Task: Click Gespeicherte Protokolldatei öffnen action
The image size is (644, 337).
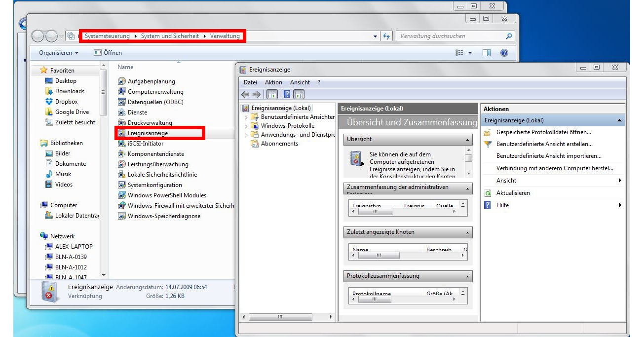Action: tap(544, 132)
